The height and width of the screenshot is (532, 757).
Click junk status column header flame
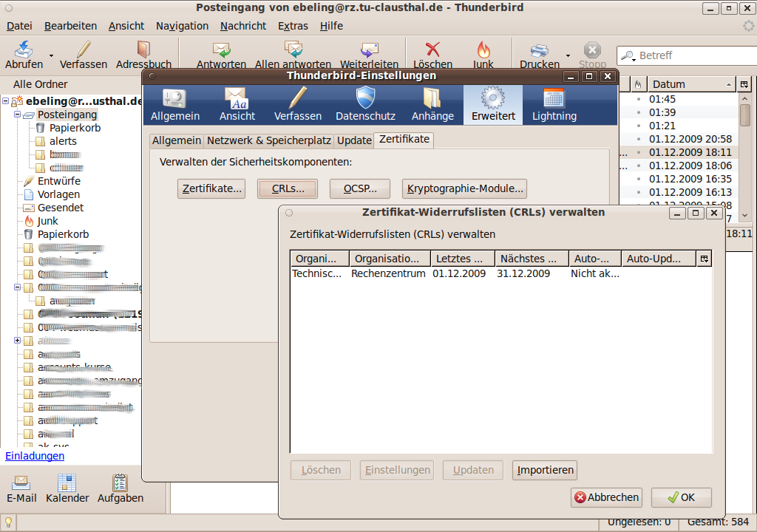point(638,84)
